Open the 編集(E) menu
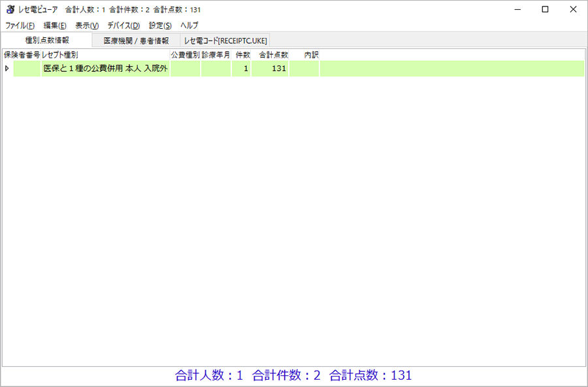 point(55,25)
